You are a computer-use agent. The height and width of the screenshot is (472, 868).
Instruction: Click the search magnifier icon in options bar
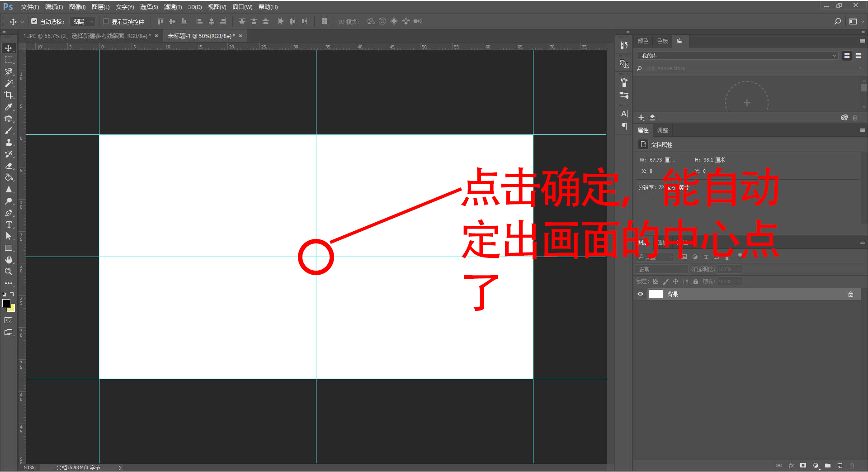[x=838, y=21]
